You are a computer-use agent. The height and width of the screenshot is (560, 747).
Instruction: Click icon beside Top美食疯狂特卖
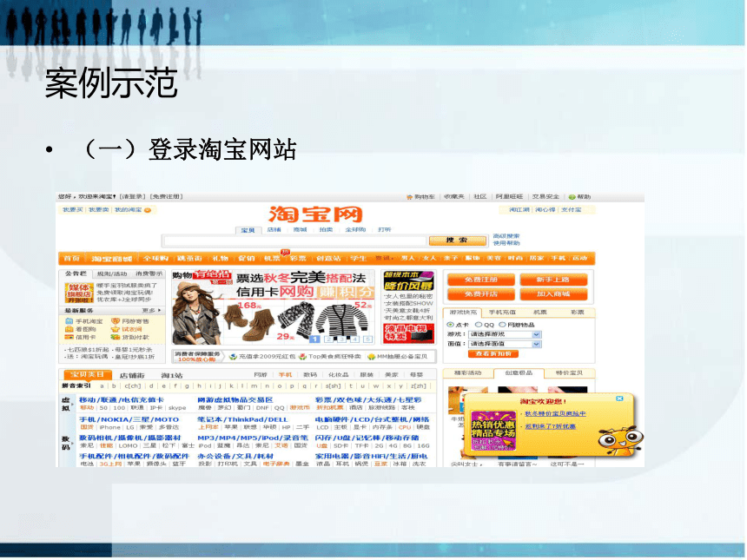(x=302, y=357)
